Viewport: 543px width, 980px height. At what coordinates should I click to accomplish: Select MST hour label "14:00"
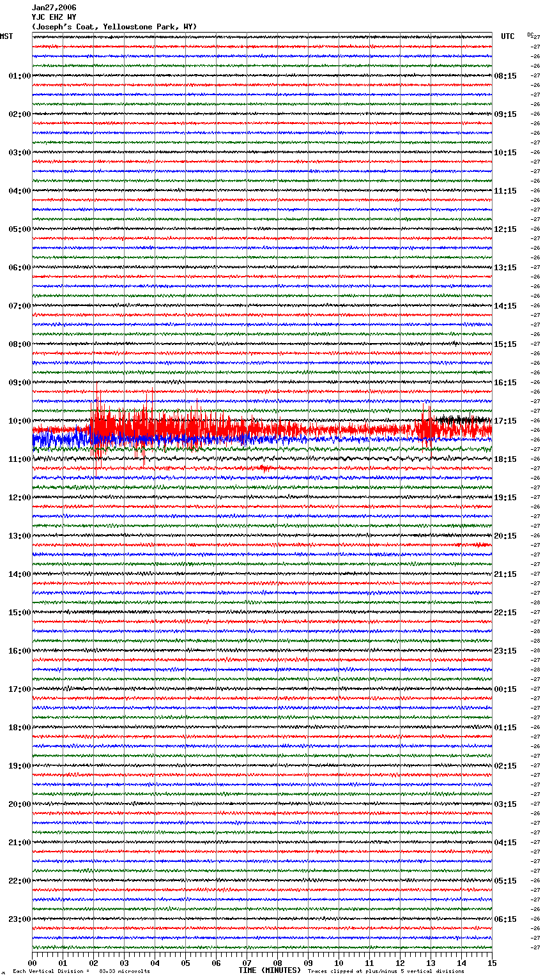[20, 574]
